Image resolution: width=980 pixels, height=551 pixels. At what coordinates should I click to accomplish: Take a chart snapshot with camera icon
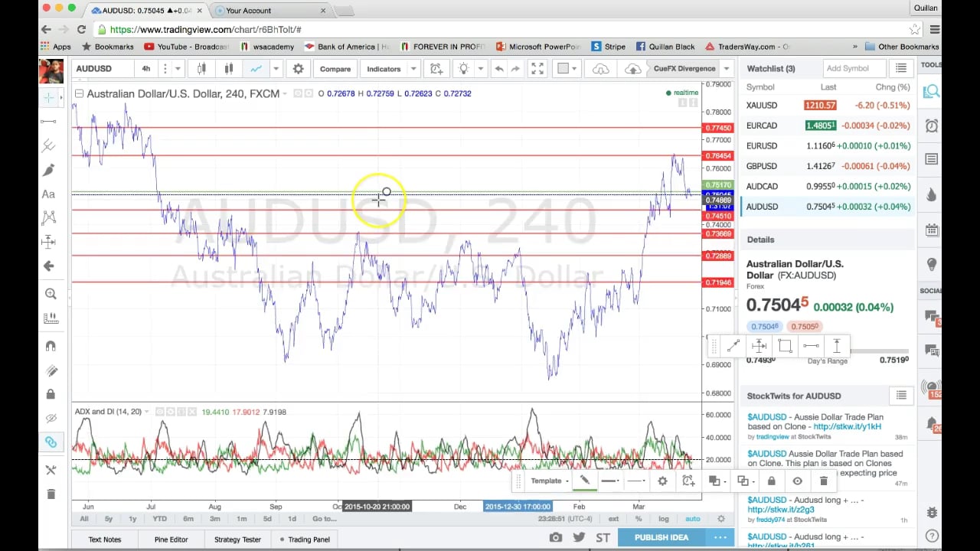point(556,537)
